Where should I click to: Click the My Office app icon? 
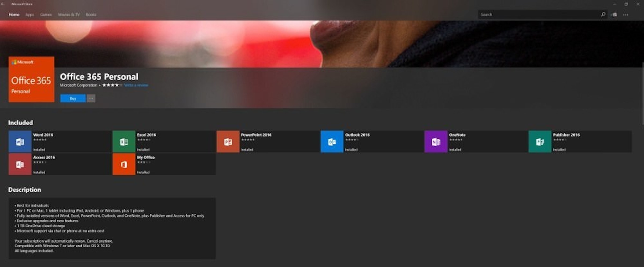point(124,164)
